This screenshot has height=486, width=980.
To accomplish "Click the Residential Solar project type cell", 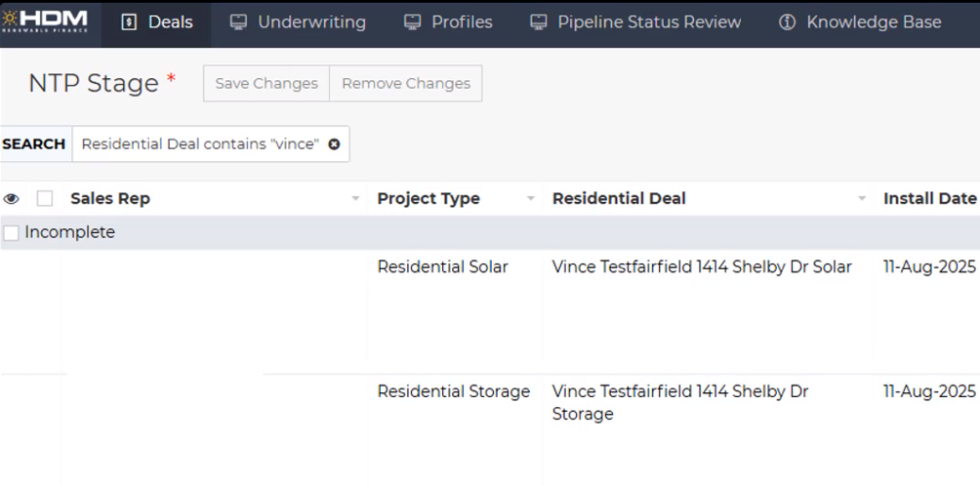I will pyautogui.click(x=442, y=267).
